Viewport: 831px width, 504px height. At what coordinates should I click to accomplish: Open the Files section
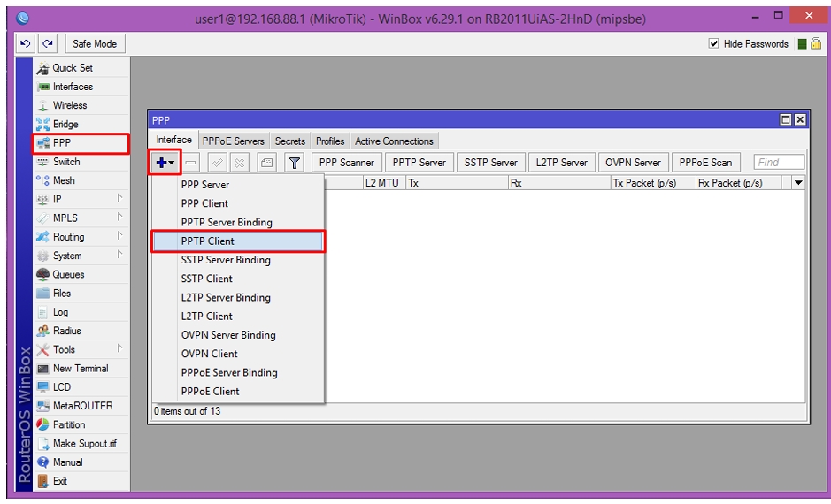pos(81,294)
